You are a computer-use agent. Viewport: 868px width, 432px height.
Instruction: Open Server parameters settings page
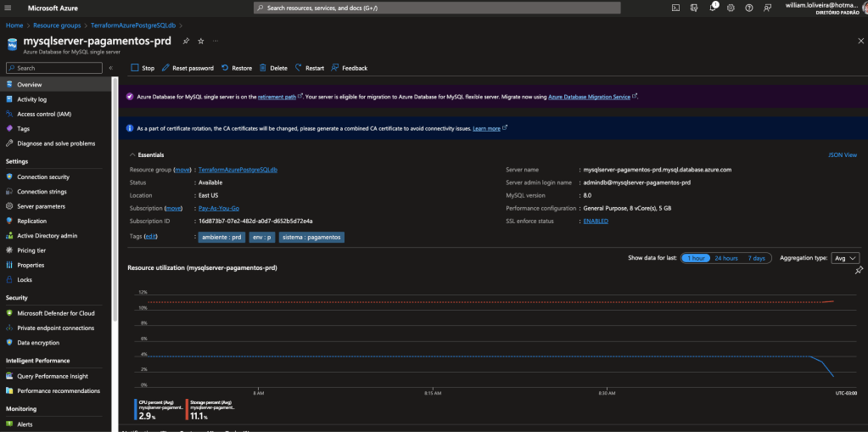pyautogui.click(x=41, y=205)
